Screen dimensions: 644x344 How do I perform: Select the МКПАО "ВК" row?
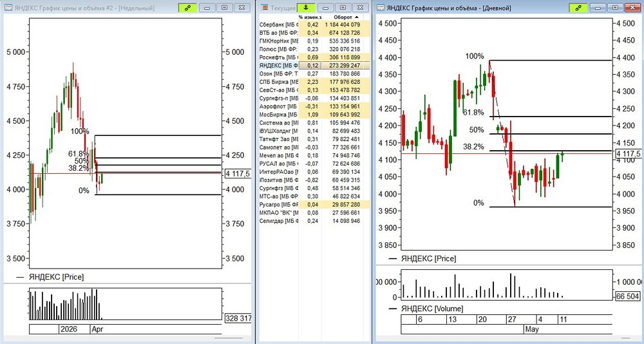(314, 213)
